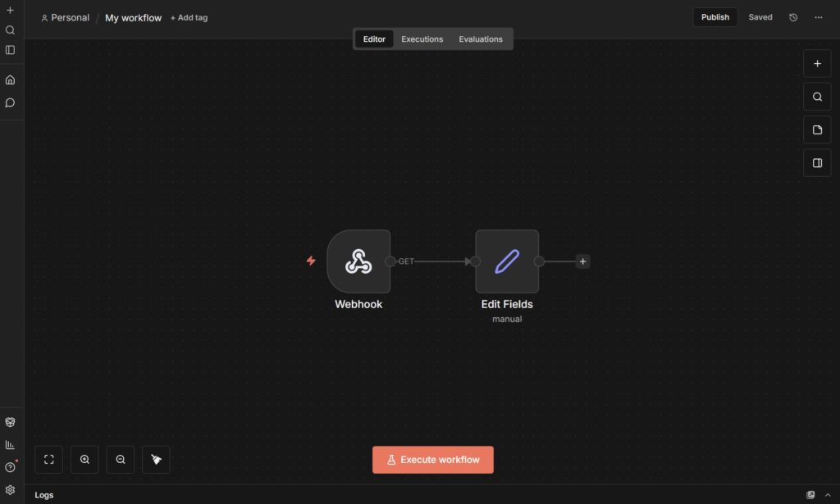
Task: Toggle the right side panel button on canvas
Action: tap(817, 163)
